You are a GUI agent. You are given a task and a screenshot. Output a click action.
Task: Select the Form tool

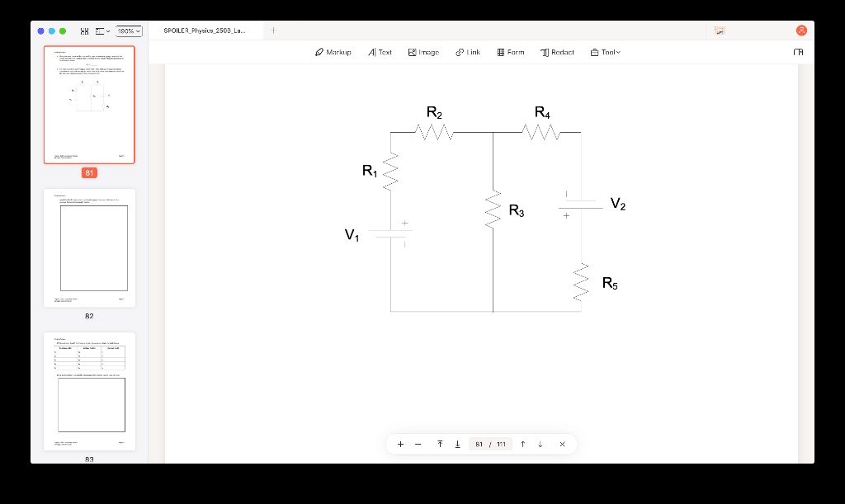pyautogui.click(x=511, y=52)
